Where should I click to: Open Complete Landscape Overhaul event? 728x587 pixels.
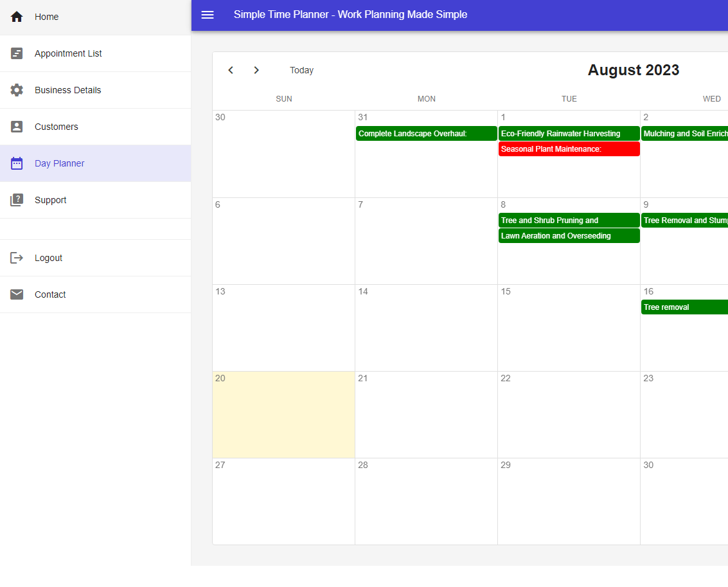(426, 134)
